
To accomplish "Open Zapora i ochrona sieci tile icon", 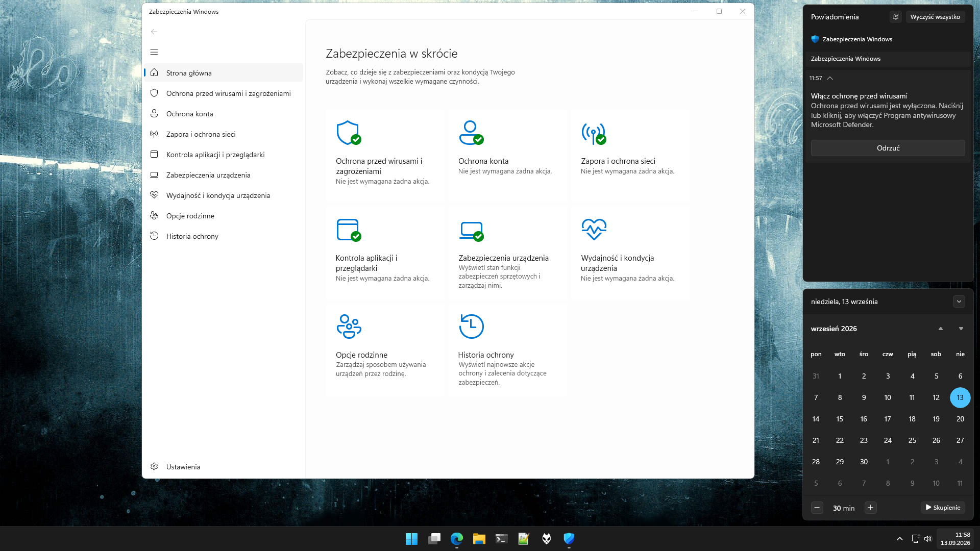I will point(593,133).
